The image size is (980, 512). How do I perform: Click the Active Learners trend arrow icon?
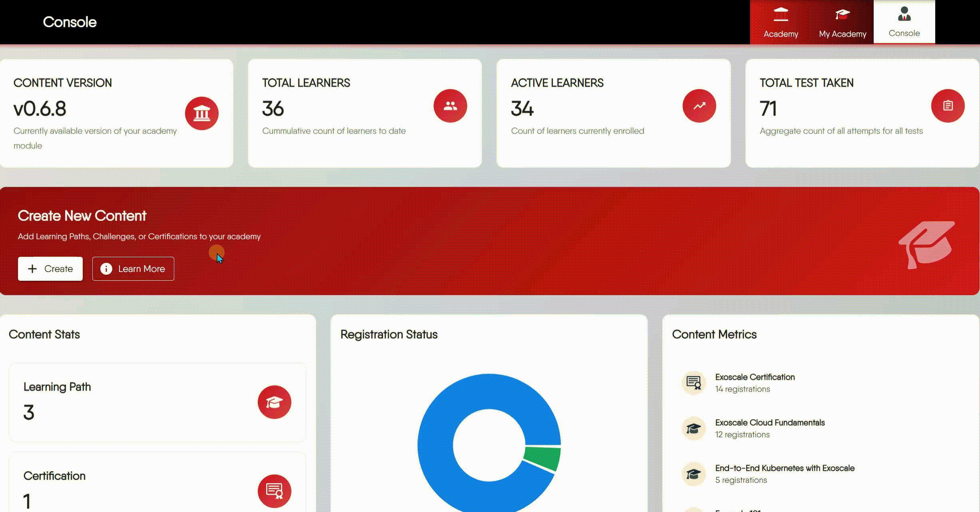(x=699, y=106)
